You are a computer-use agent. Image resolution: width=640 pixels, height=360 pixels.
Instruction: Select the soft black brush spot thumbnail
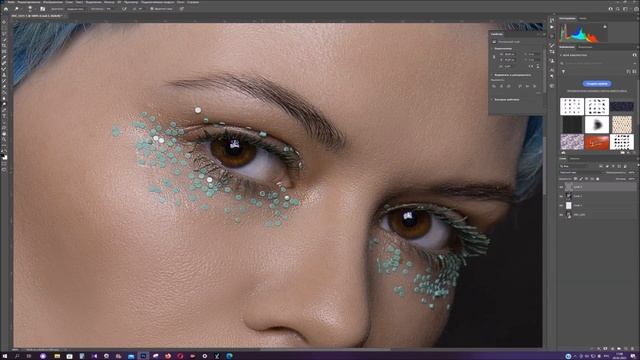point(597,124)
